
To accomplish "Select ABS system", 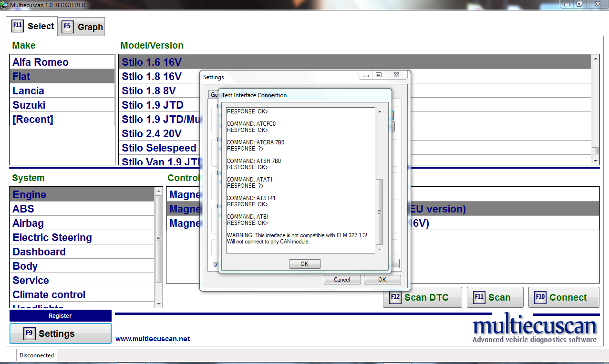I will pyautogui.click(x=82, y=209).
